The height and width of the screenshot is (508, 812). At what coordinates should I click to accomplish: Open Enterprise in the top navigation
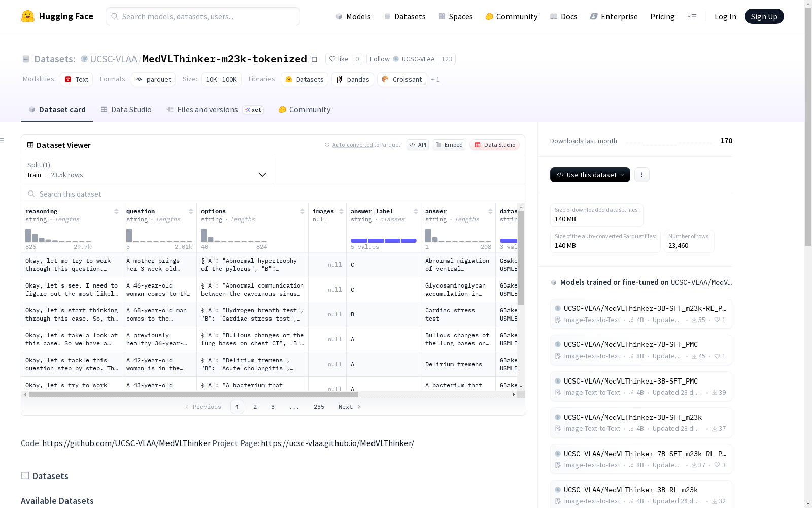pyautogui.click(x=614, y=16)
